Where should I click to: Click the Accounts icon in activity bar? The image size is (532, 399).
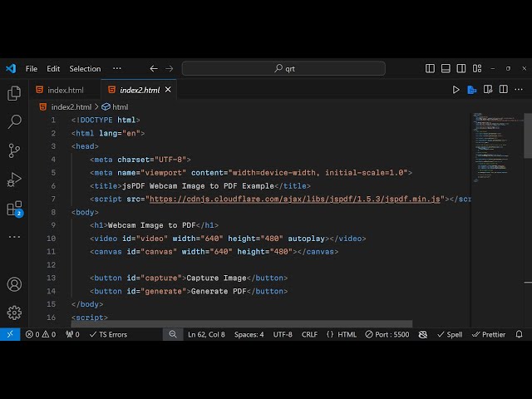[14, 284]
